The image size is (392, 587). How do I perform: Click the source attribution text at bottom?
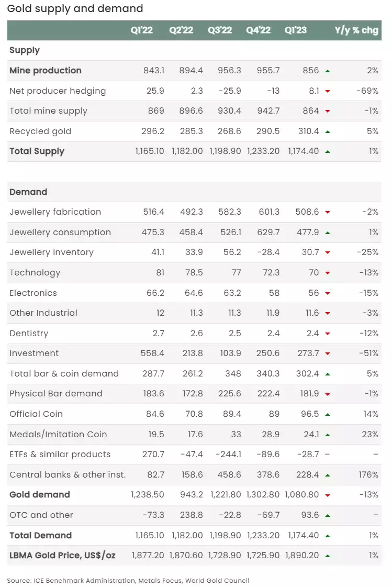click(x=128, y=580)
